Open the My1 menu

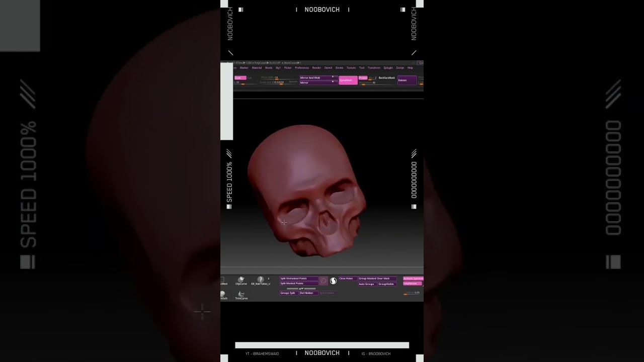[x=278, y=68]
